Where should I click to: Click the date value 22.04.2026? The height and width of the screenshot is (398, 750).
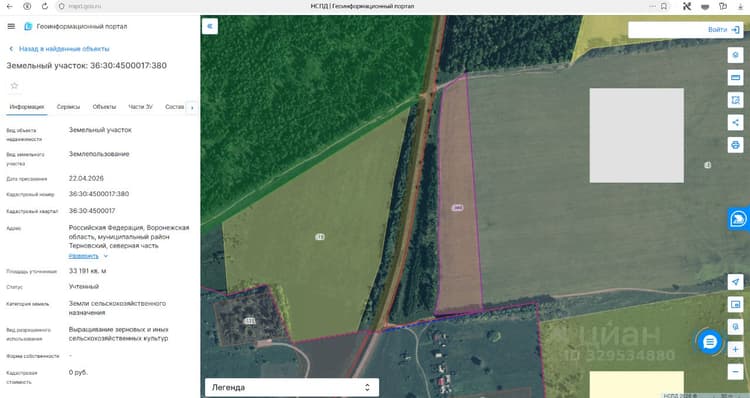click(x=86, y=178)
